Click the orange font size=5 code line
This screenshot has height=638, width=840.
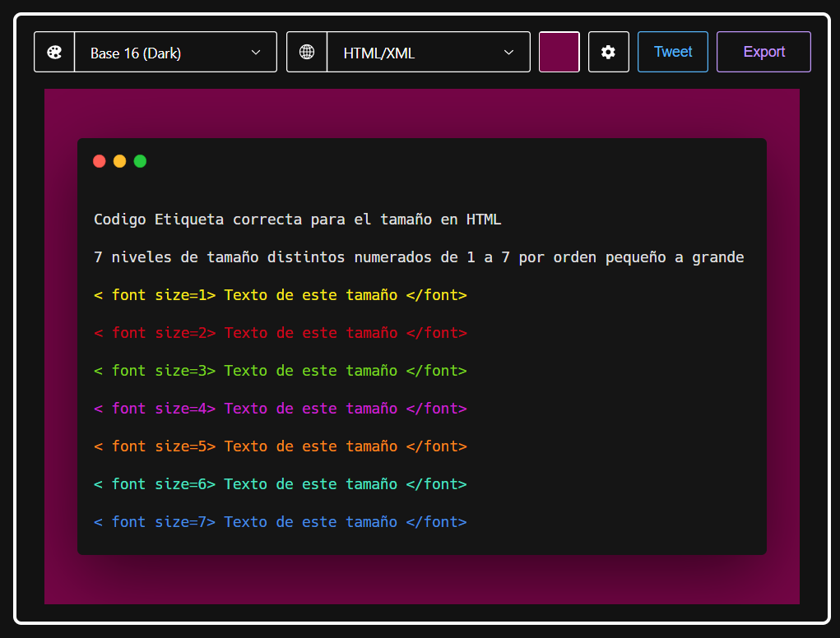[280, 446]
